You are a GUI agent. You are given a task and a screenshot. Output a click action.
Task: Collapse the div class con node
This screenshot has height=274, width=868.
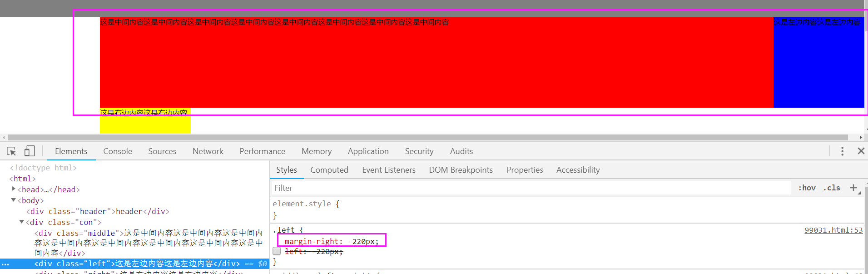click(21, 222)
